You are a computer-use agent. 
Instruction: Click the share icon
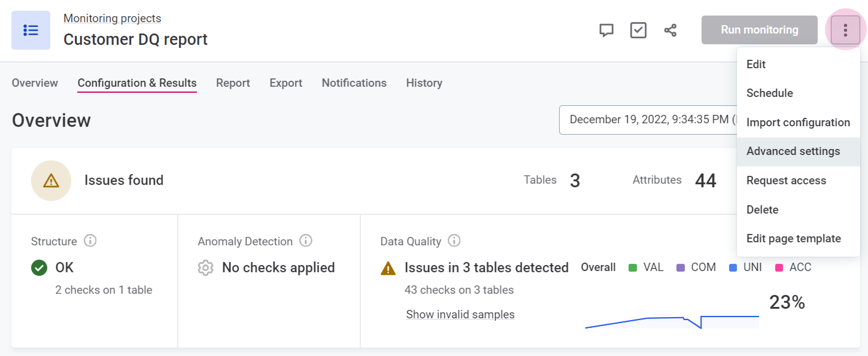pos(670,30)
